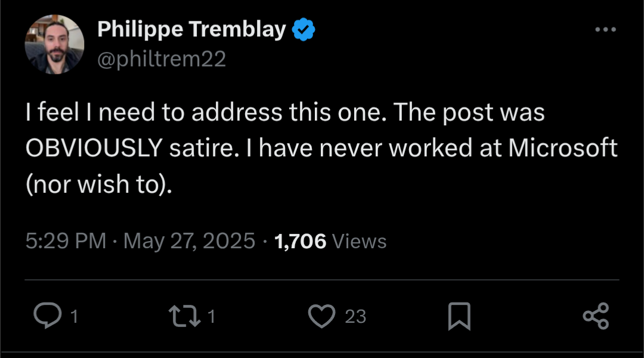Screen dimensions: 644x358
Task: Click the word OBVIOUSLY in the post
Action: point(94,149)
